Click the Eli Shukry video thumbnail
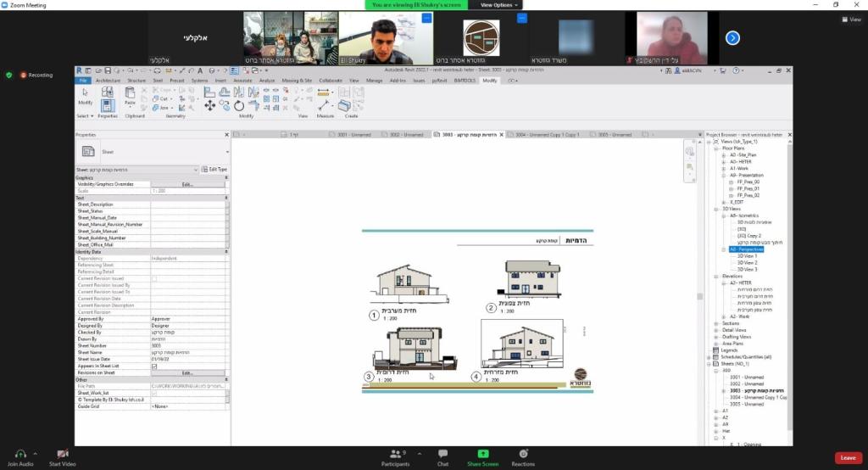The width and height of the screenshot is (868, 470). pos(386,38)
